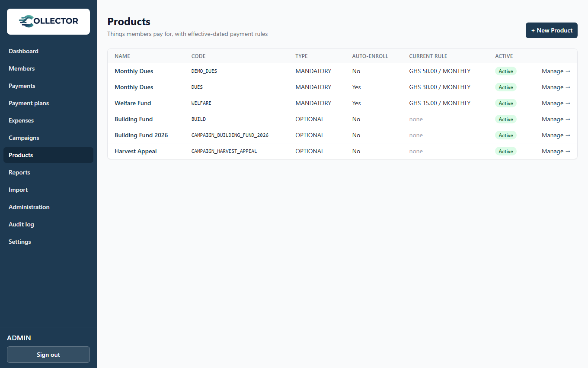Click the DUES code cell
588x368 pixels.
[x=197, y=87]
